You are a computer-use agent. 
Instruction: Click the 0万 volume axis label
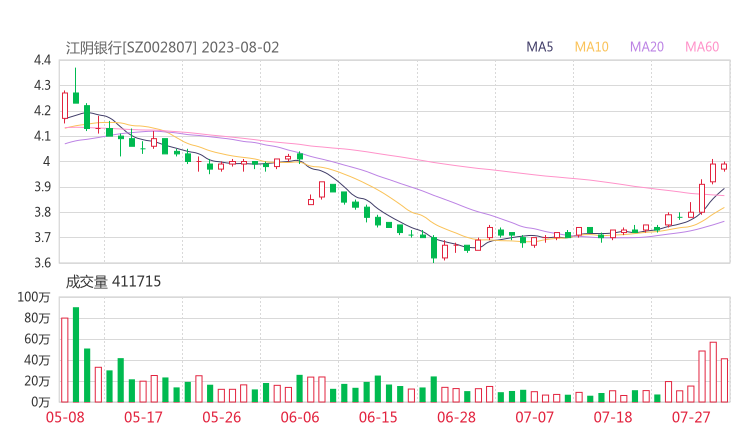40,402
